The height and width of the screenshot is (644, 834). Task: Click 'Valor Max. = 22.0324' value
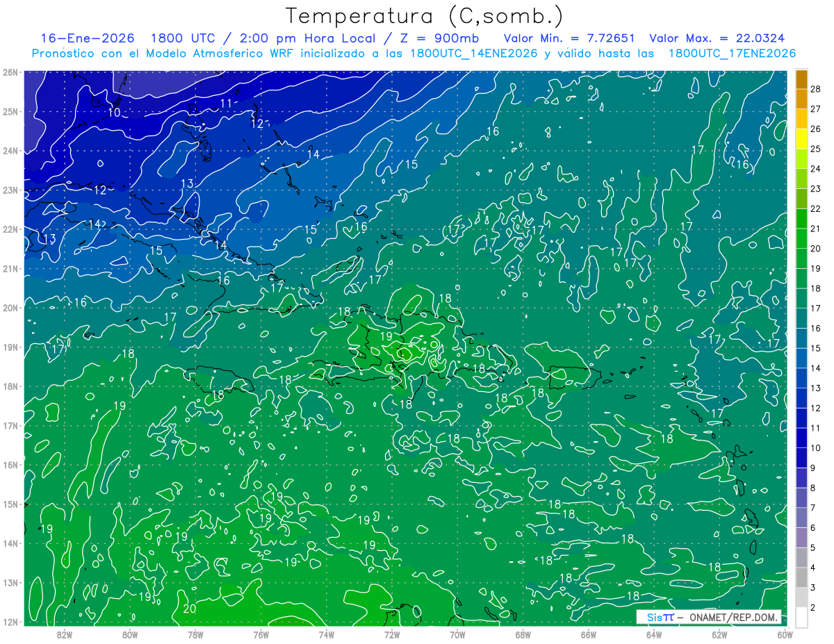point(717,38)
